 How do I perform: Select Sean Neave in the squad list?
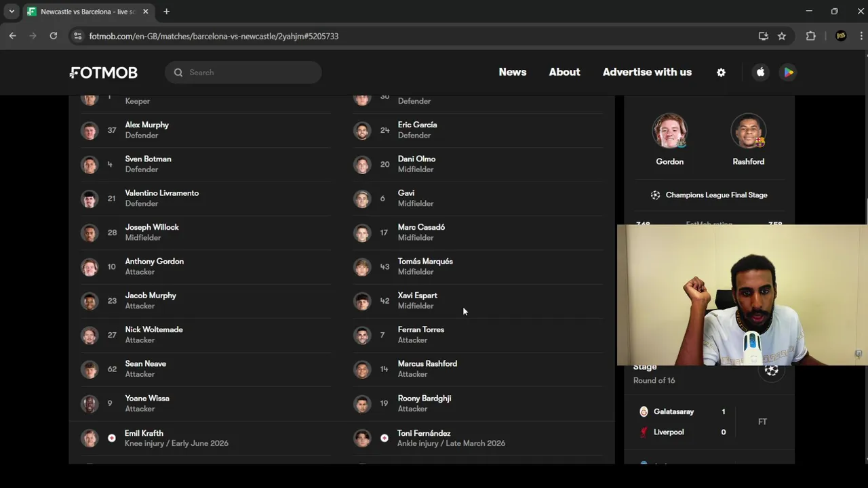pos(206,369)
